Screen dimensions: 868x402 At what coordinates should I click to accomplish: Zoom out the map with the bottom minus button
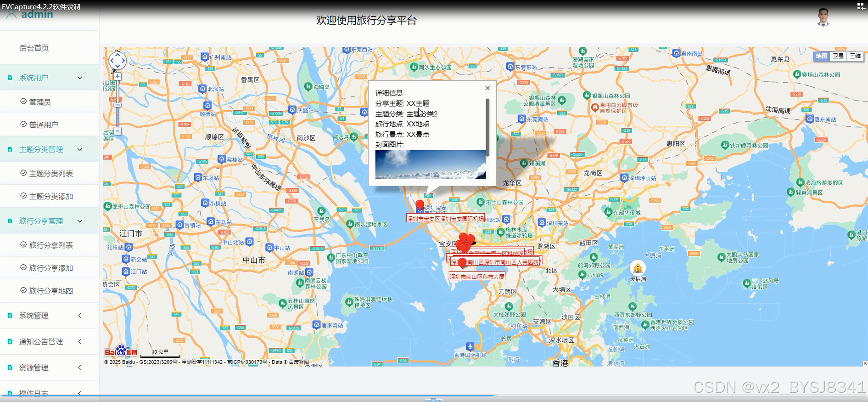(x=118, y=131)
